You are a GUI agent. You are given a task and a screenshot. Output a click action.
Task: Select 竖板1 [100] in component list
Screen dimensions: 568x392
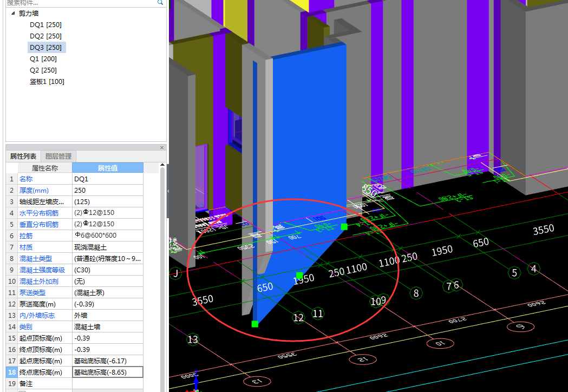tap(47, 82)
